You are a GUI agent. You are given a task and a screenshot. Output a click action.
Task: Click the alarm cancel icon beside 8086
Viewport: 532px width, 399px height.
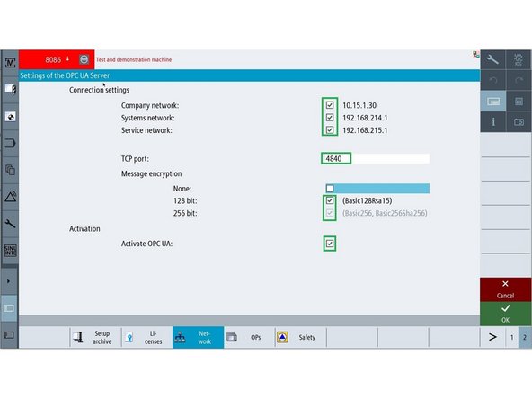84,59
